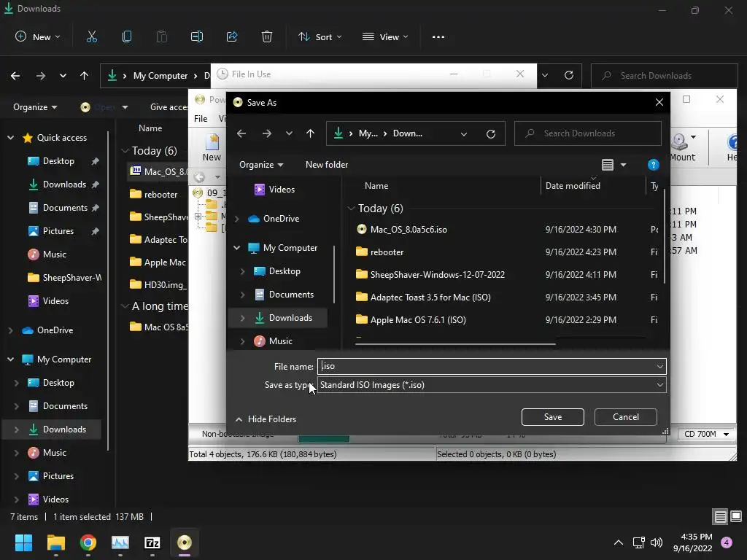Click the Delete trash icon in Explorer
The image size is (747, 560).
tap(267, 36)
